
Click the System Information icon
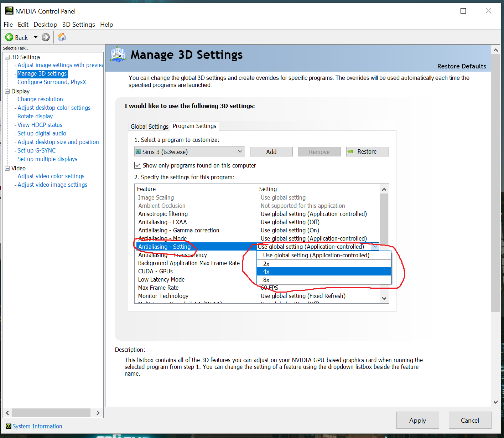point(9,426)
